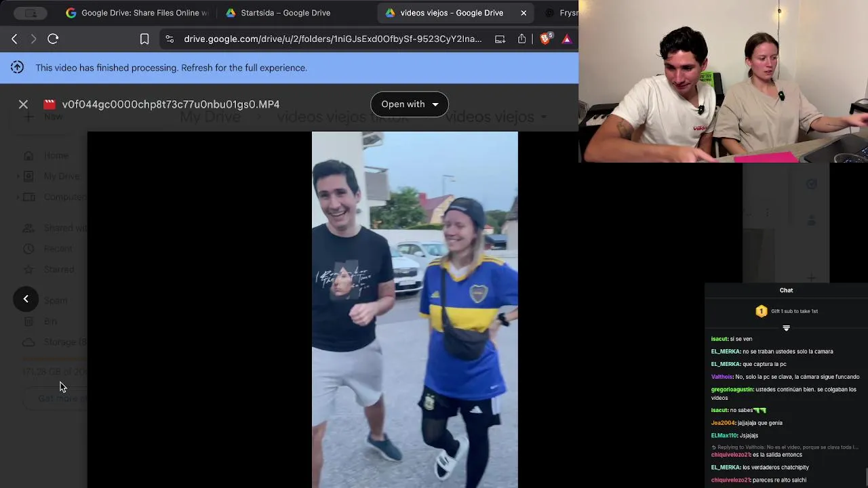The height and width of the screenshot is (488, 868).
Task: Click message 'pareces re alto salchi'
Action: pos(779,481)
